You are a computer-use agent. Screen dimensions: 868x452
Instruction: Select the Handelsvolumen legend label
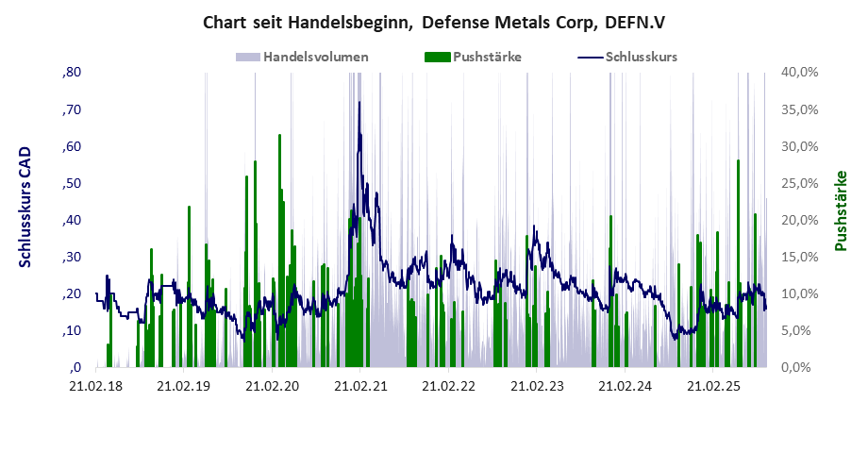(315, 57)
